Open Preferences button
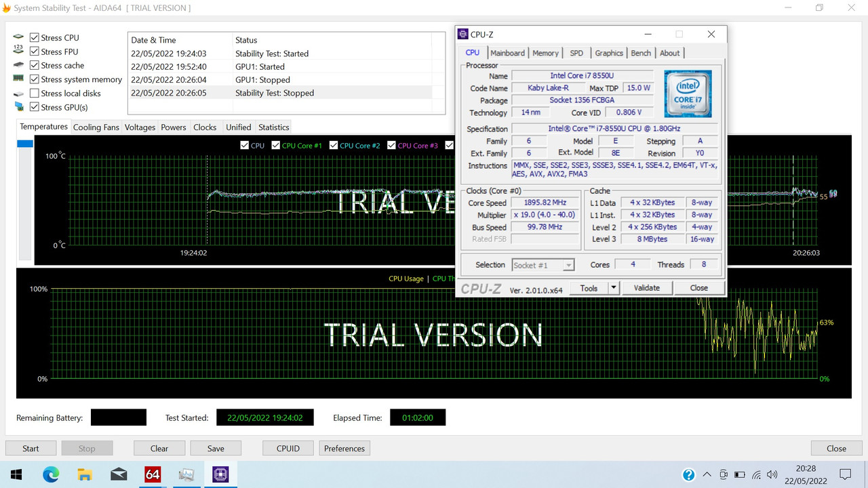The height and width of the screenshot is (488, 868). click(344, 448)
